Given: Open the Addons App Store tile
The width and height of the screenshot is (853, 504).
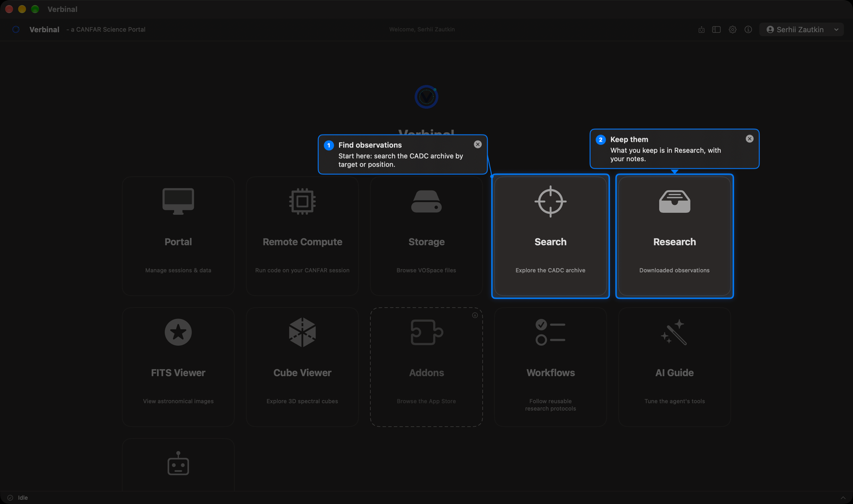Looking at the screenshot, I should click(x=426, y=367).
